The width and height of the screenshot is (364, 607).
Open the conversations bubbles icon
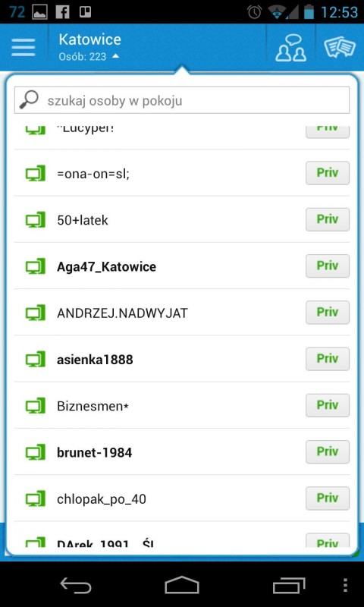(x=340, y=48)
